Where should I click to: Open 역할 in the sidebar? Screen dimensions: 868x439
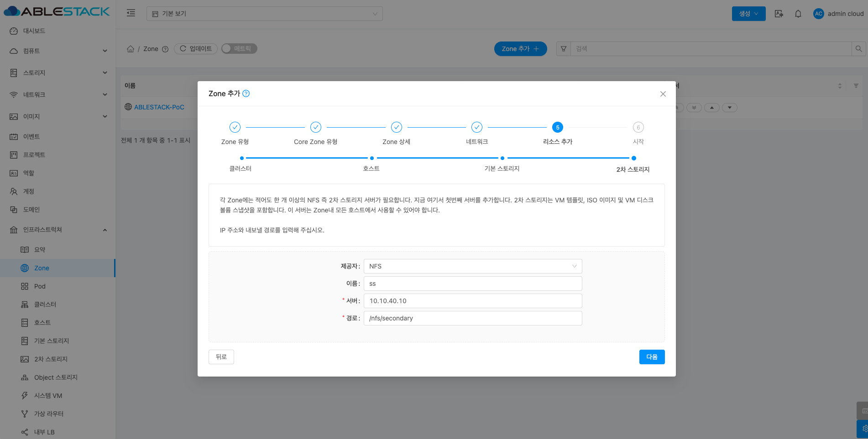pyautogui.click(x=58, y=173)
